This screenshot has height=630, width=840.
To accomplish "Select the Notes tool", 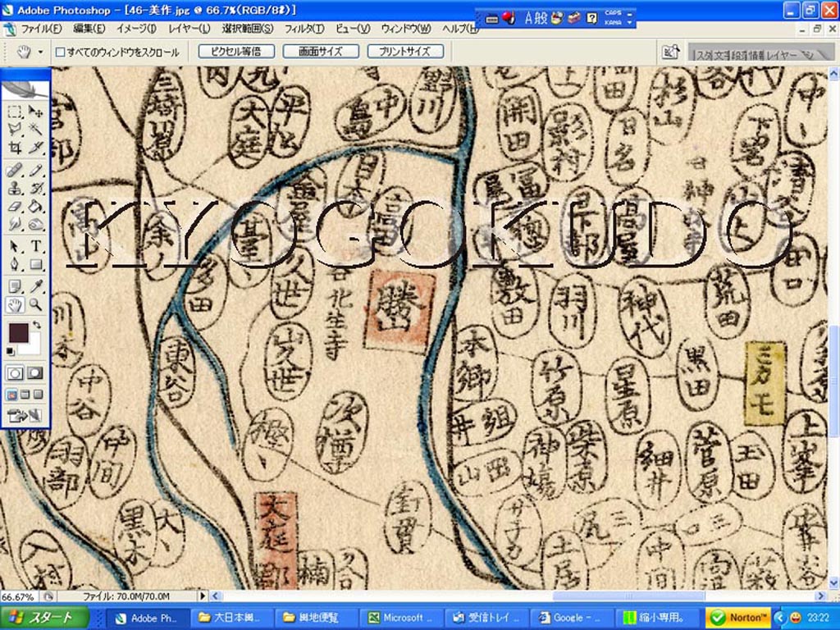I will coord(15,288).
